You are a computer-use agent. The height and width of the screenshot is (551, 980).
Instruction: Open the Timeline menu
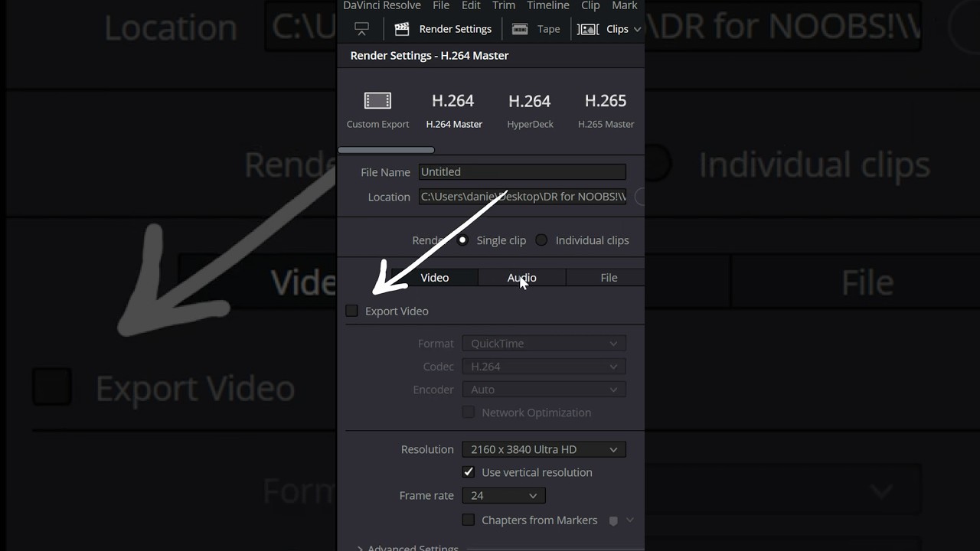pos(548,5)
